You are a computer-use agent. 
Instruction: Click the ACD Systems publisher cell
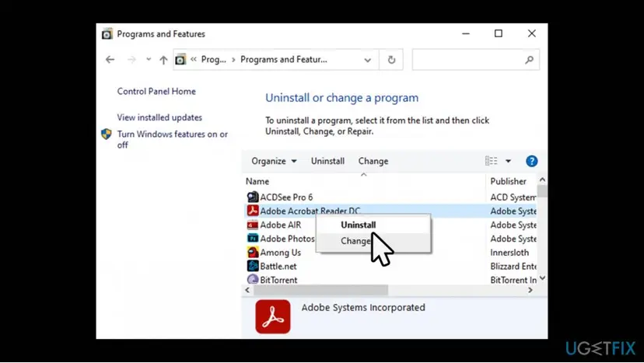[513, 197]
